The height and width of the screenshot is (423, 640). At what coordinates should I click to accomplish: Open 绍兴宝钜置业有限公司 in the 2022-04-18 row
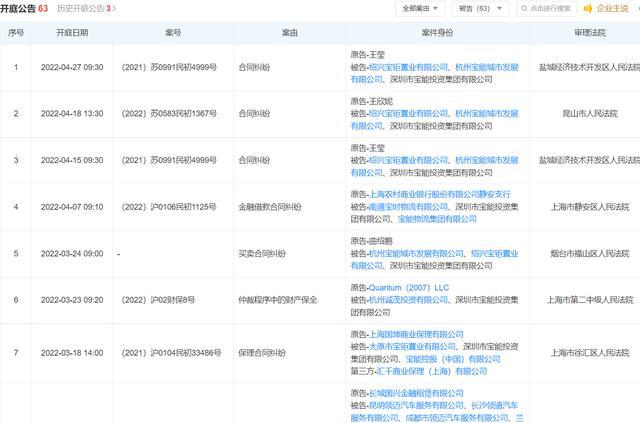coord(408,114)
